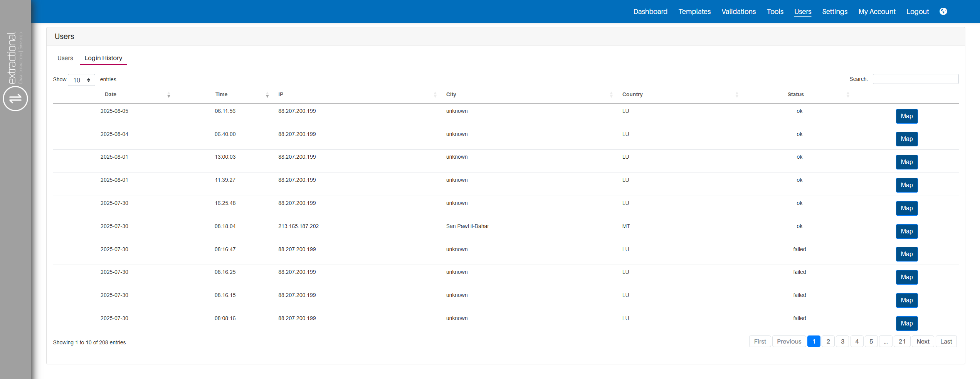Sort the City column using its arrows
The height and width of the screenshot is (379, 980).
point(611,95)
